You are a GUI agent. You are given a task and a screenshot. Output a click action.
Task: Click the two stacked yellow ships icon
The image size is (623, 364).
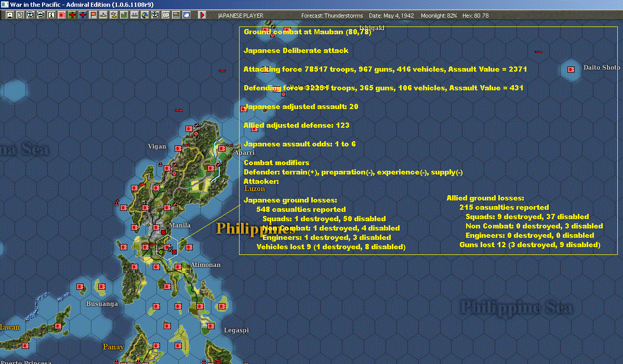[114, 15]
